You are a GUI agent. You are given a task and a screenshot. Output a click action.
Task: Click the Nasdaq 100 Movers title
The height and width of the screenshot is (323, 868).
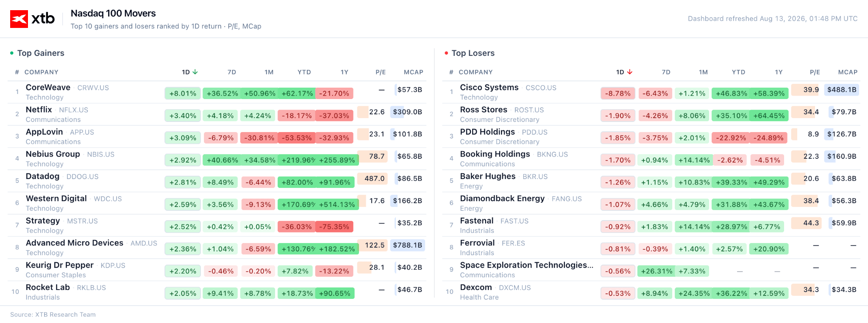coord(113,13)
